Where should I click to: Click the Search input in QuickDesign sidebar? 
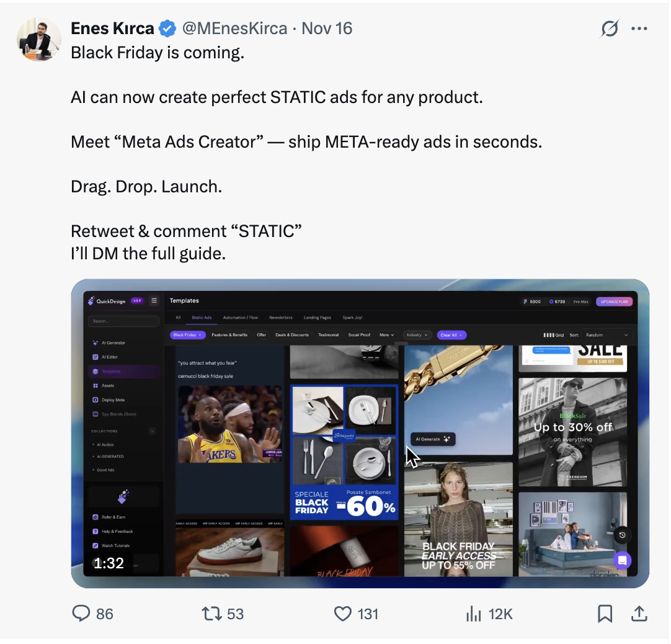(x=123, y=321)
